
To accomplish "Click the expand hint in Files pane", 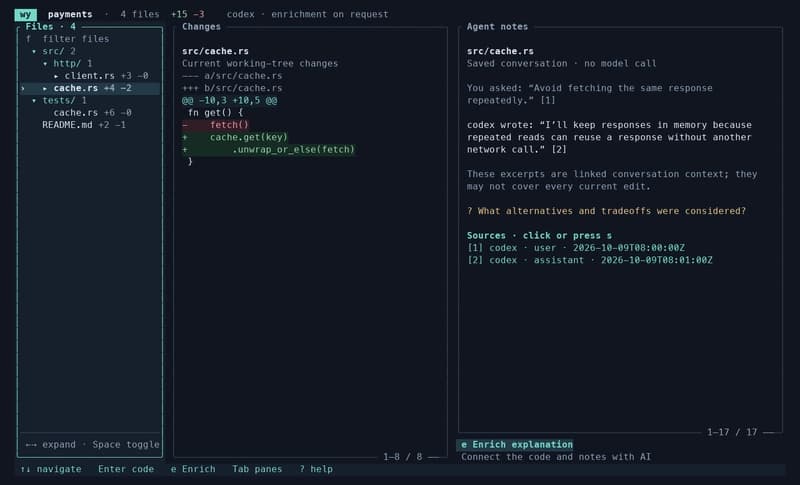I will click(x=51, y=445).
